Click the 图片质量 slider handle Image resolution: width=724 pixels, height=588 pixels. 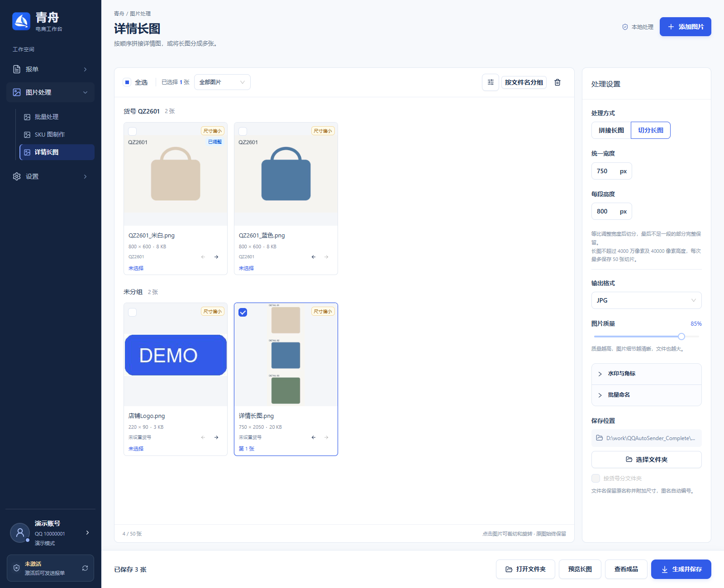(681, 337)
